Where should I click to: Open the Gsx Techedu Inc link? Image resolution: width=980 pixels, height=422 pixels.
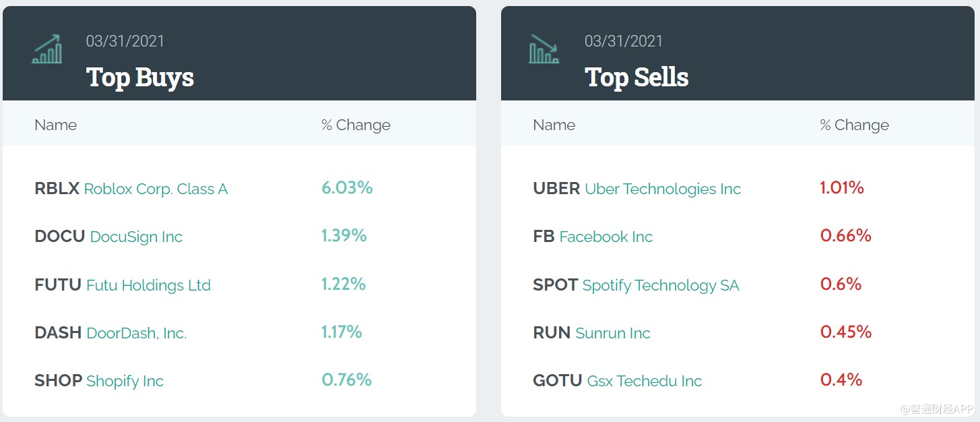coord(644,381)
